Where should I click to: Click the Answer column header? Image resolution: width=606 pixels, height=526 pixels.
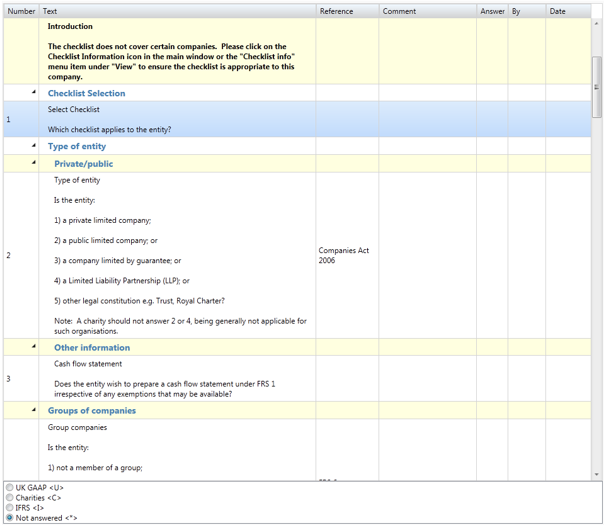tap(492, 11)
